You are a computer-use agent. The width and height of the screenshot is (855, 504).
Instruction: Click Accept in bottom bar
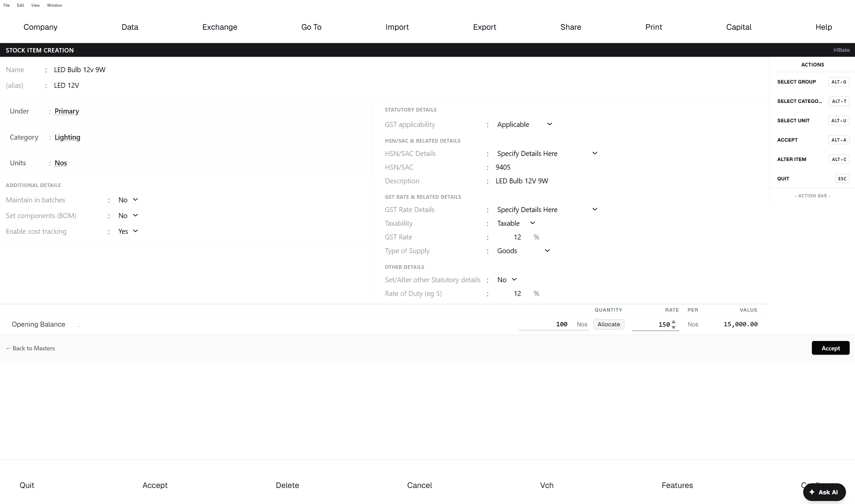[x=155, y=485]
